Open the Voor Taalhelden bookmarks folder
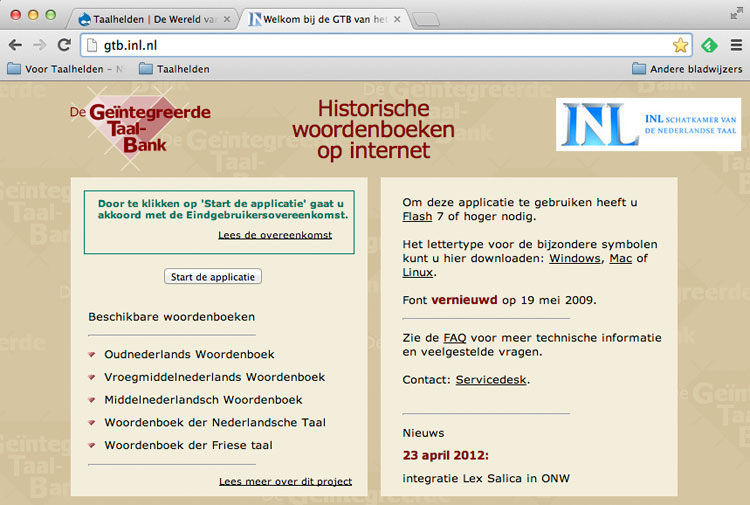The height and width of the screenshot is (505, 750). (66, 69)
